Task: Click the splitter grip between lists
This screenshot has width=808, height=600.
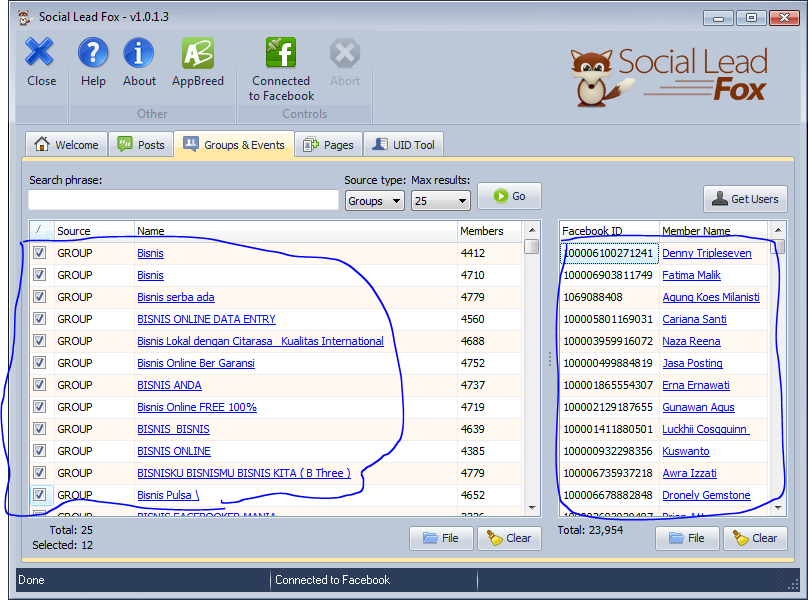Action: tap(550, 359)
